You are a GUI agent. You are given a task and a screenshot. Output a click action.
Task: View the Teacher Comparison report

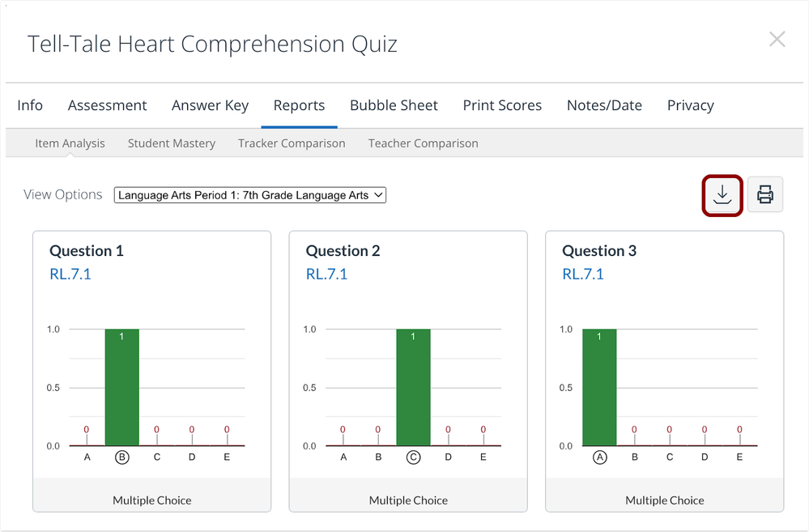[x=423, y=143]
